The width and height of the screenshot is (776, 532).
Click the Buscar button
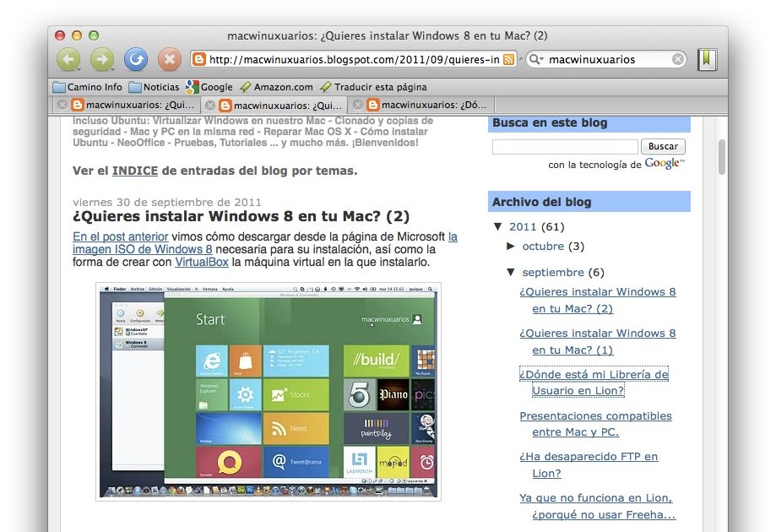663,146
